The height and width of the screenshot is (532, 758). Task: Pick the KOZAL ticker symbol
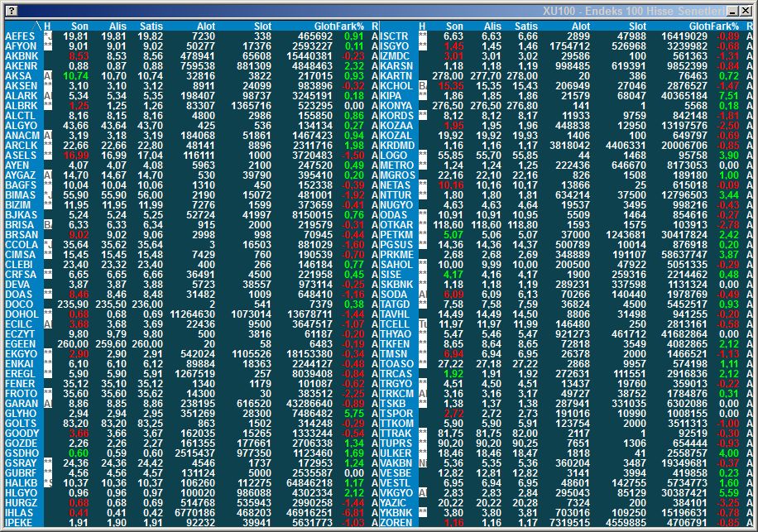tap(396, 136)
